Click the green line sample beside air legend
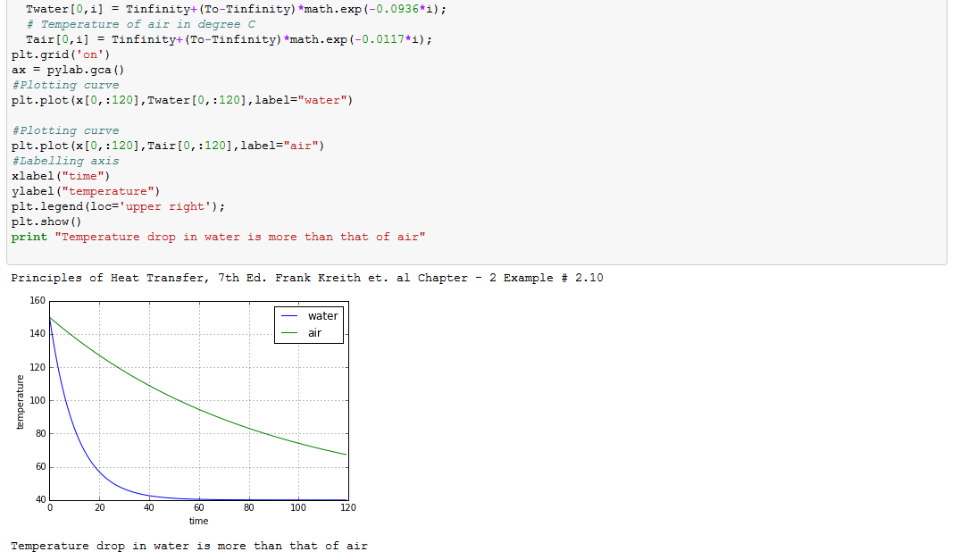This screenshot has width=960, height=560. [x=290, y=333]
